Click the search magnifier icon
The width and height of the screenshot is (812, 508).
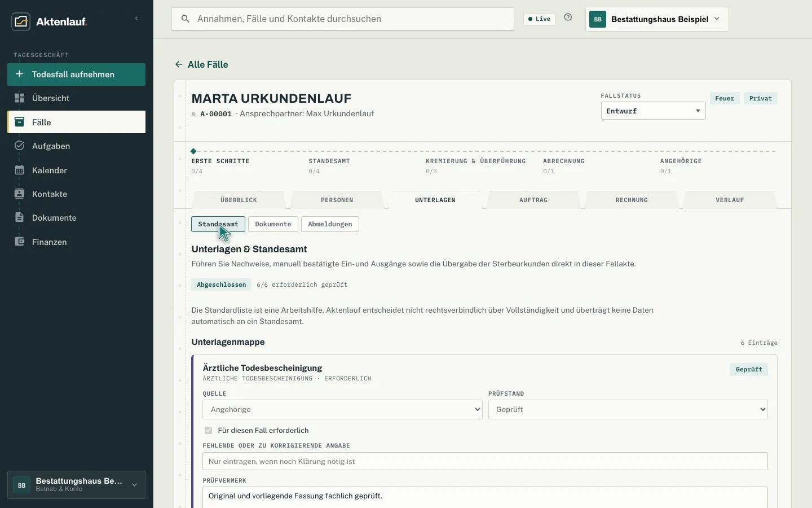coord(185,19)
